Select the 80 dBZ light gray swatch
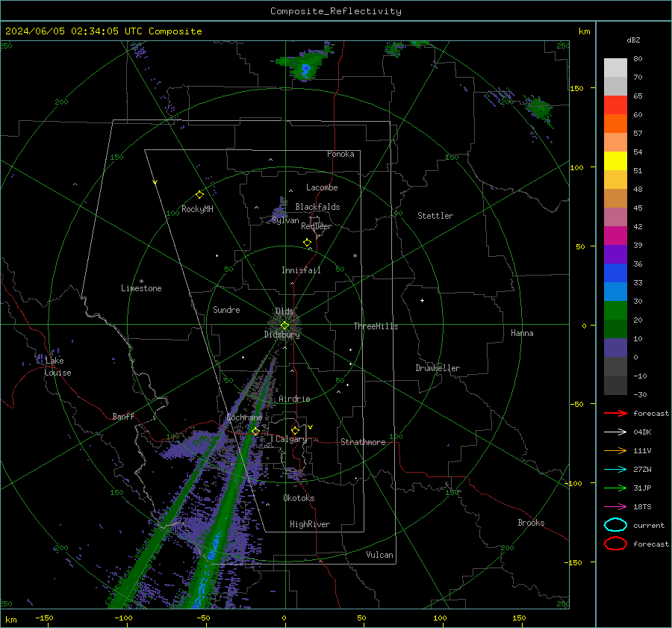This screenshot has width=672, height=628. point(615,68)
